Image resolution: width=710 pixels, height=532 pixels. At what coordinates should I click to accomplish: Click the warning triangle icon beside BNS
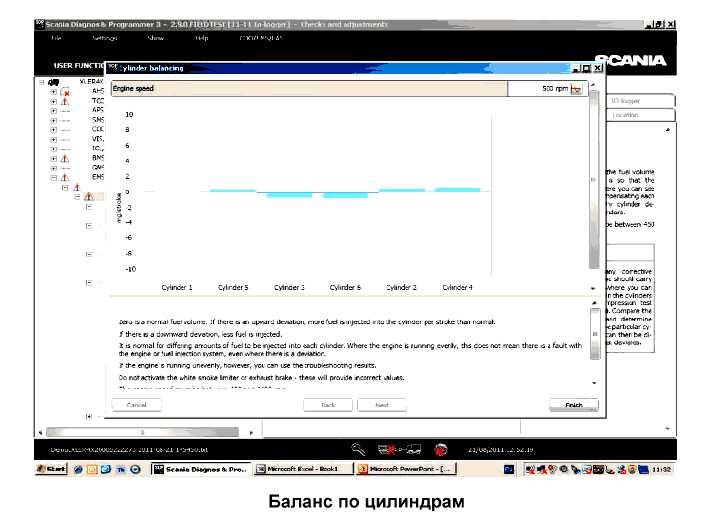pyautogui.click(x=65, y=157)
